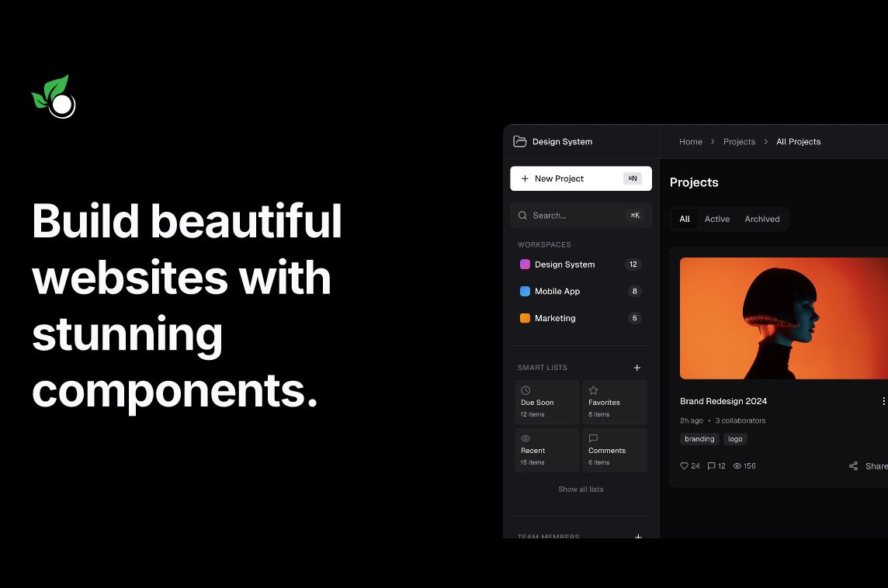Click the purple Design System color swatch

525,265
